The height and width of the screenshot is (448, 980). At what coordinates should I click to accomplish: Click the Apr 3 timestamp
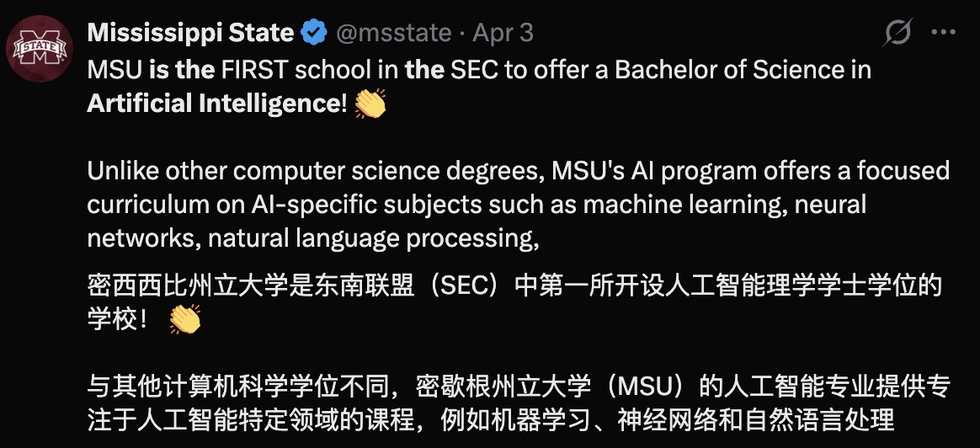[x=503, y=33]
